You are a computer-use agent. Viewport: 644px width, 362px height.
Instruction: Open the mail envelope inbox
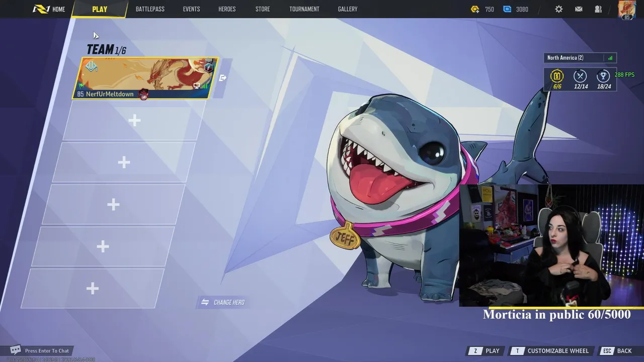tap(579, 9)
